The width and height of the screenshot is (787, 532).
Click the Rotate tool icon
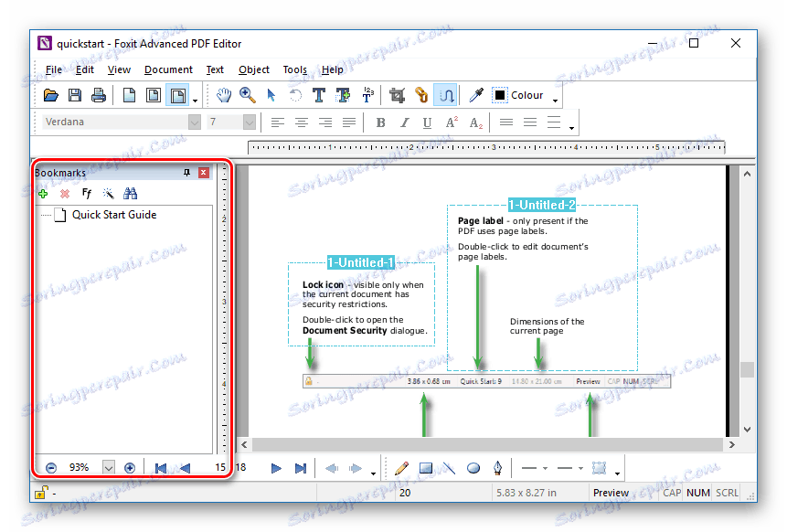(295, 95)
